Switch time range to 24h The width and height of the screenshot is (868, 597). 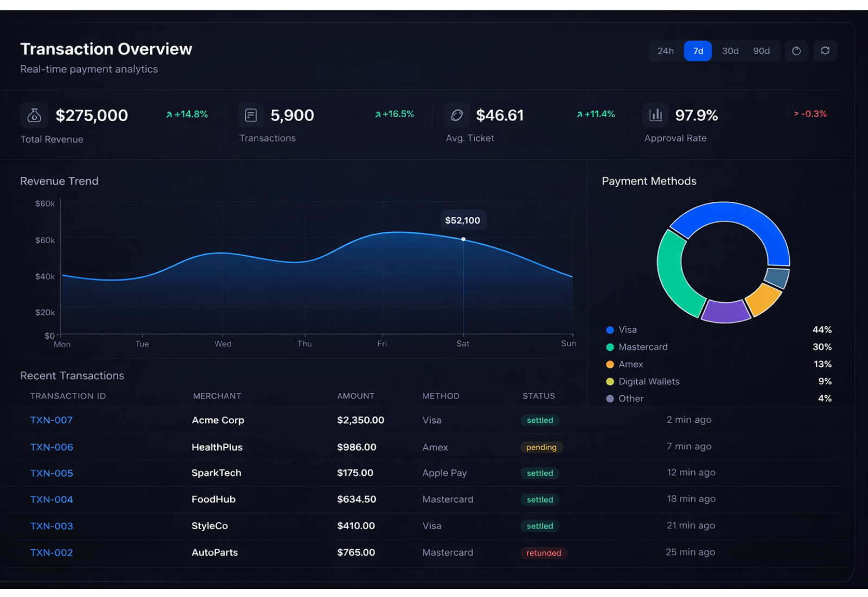[x=665, y=51]
